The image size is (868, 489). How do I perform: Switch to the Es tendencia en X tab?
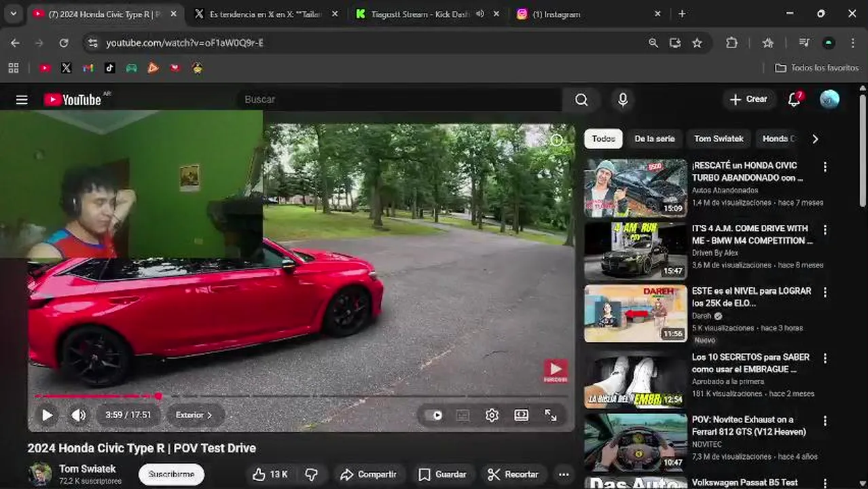click(266, 14)
